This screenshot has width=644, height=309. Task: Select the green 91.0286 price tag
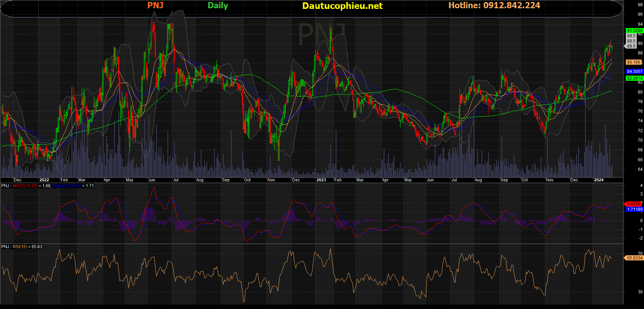(634, 31)
